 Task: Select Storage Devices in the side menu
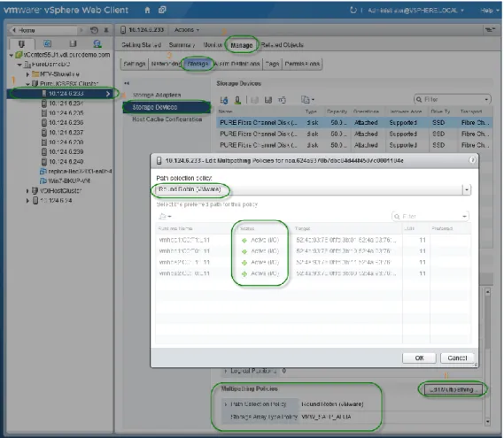(167, 107)
